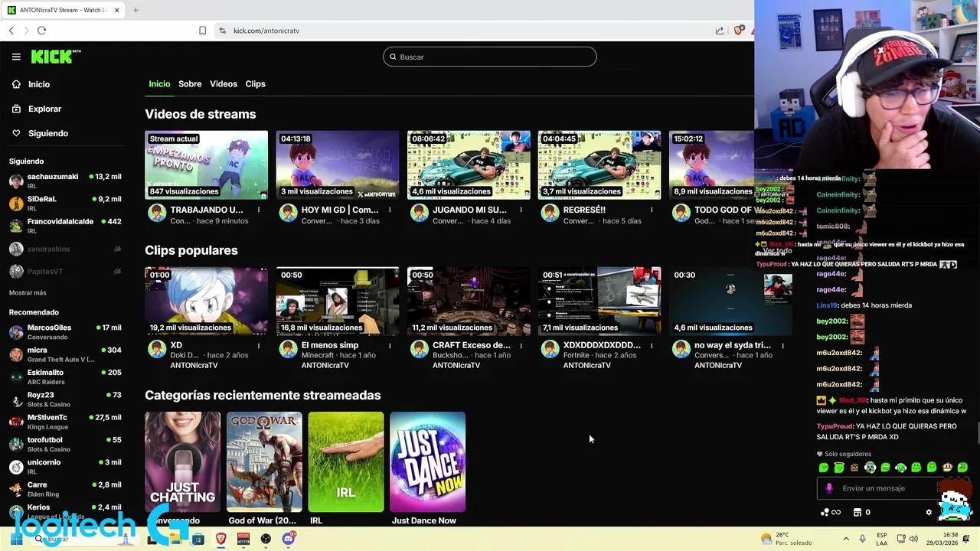Expand followed list with Mostrar más
This screenshot has height=551, width=980.
click(28, 292)
